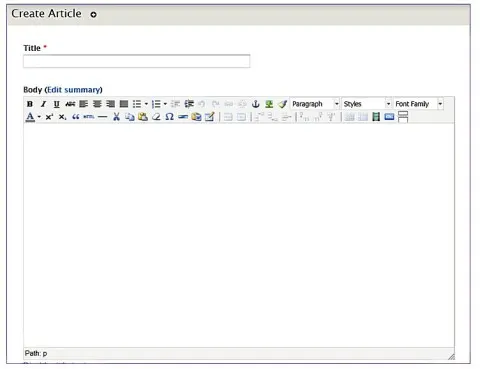
Task: Remove formatting with eraser icon
Action: [156, 117]
